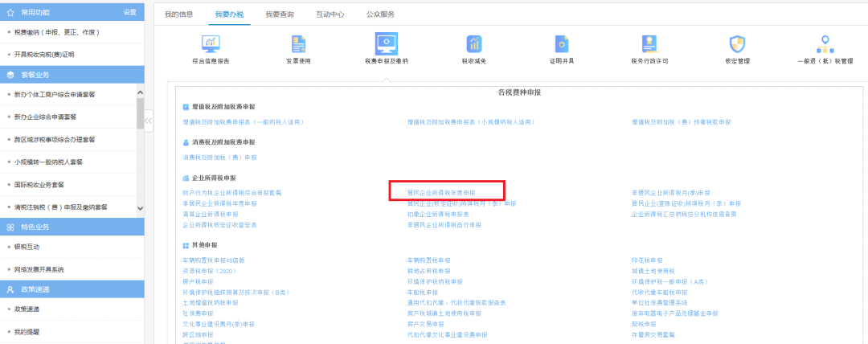Image resolution: width=868 pixels, height=344 pixels.
Task: Open 城镇土地使用税 link
Action: point(653,271)
